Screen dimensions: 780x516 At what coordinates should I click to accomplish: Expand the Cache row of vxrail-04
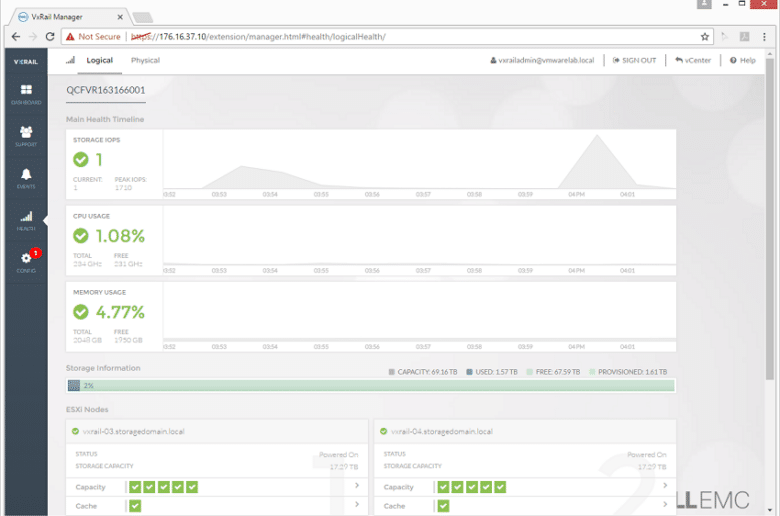(665, 504)
